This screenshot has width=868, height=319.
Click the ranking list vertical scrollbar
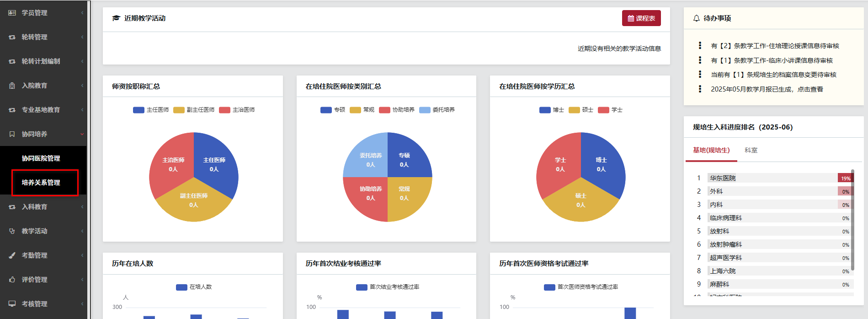pyautogui.click(x=852, y=220)
